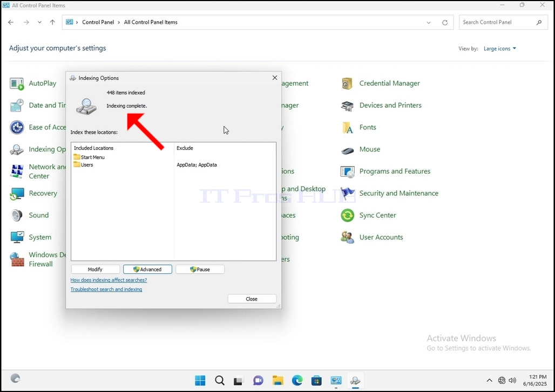
Task: Select the Users included location
Action: click(x=84, y=164)
